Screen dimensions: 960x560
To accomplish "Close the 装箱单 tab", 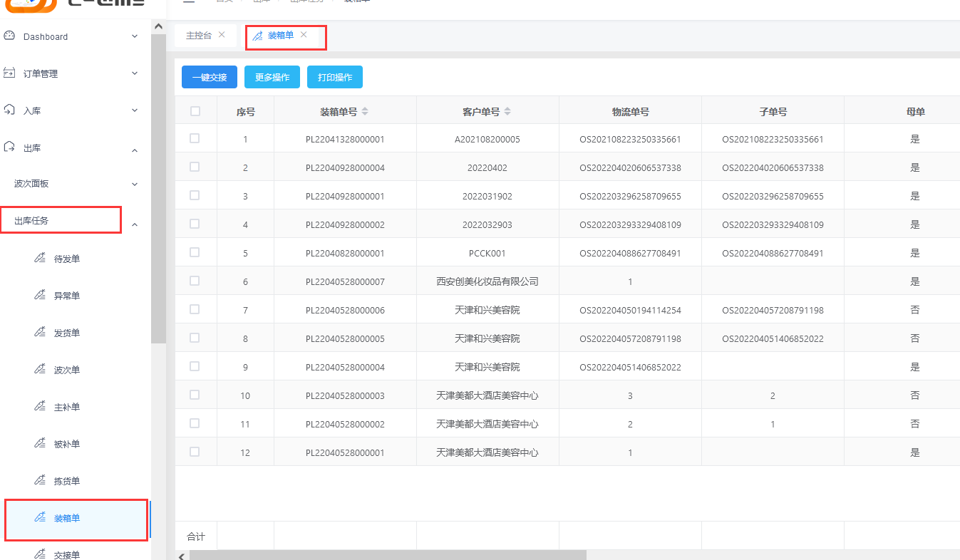I will (304, 35).
